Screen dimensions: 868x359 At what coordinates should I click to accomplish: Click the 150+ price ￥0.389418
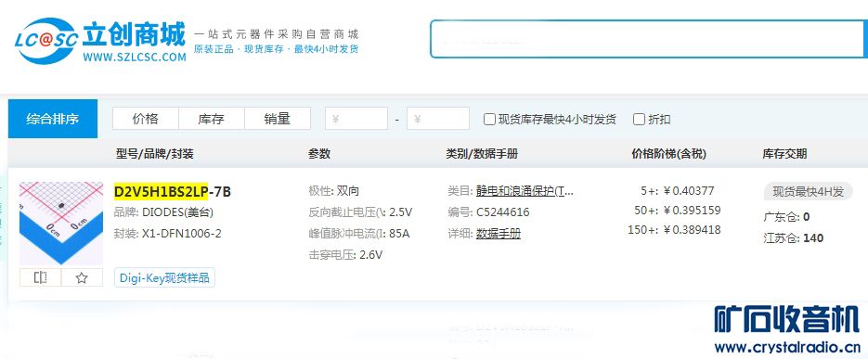tap(692, 229)
